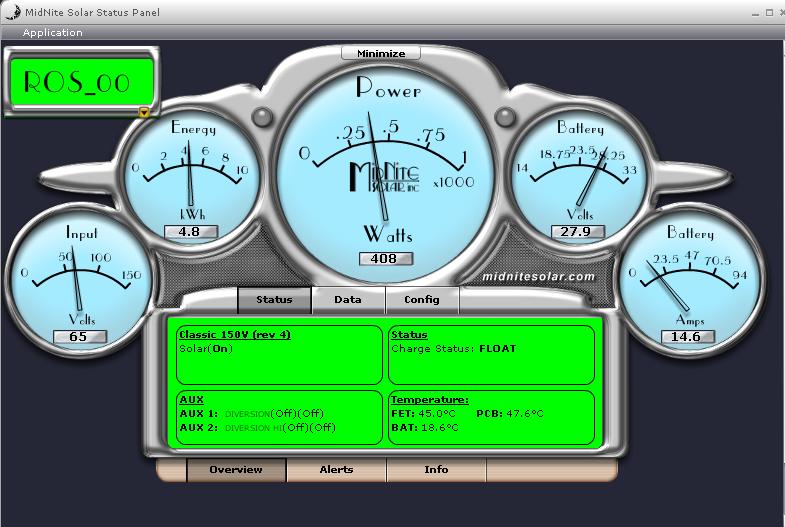The height and width of the screenshot is (527, 785).
Task: Click the 14.6 battery amps readout
Action: (x=688, y=336)
